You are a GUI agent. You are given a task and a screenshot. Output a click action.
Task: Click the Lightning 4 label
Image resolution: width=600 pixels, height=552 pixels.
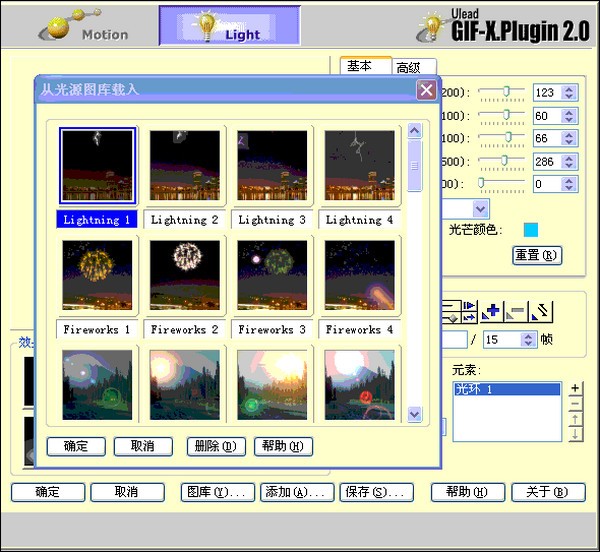359,220
